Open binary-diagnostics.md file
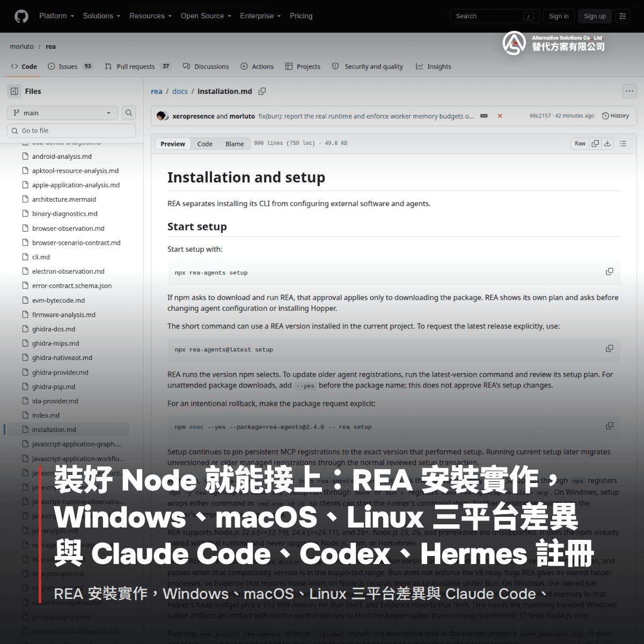The image size is (644, 644). click(x=64, y=214)
